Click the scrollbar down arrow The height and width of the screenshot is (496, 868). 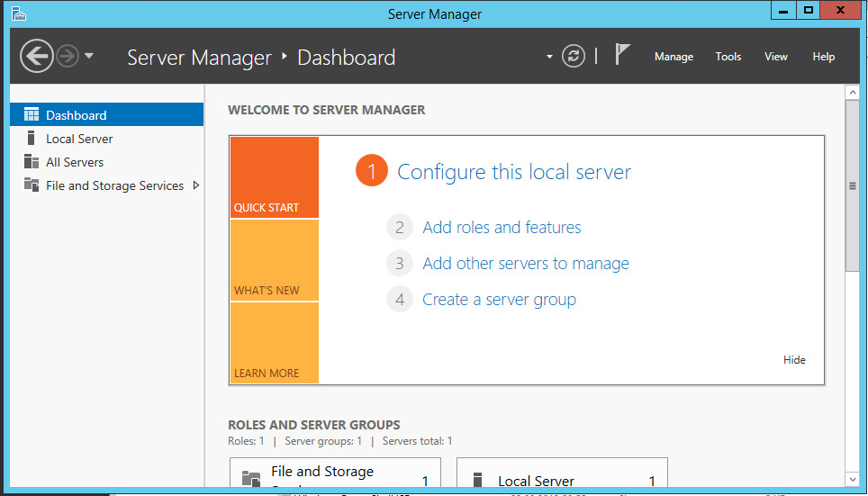pos(852,479)
